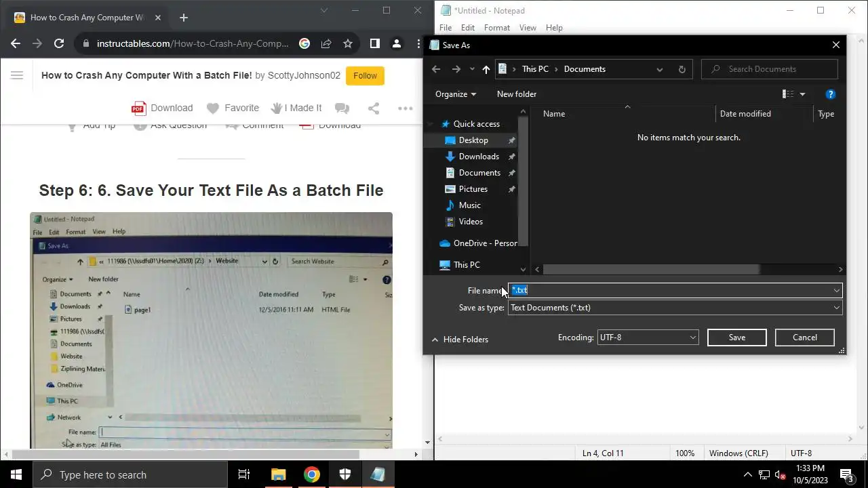Open Save as type dropdown

[x=836, y=308]
